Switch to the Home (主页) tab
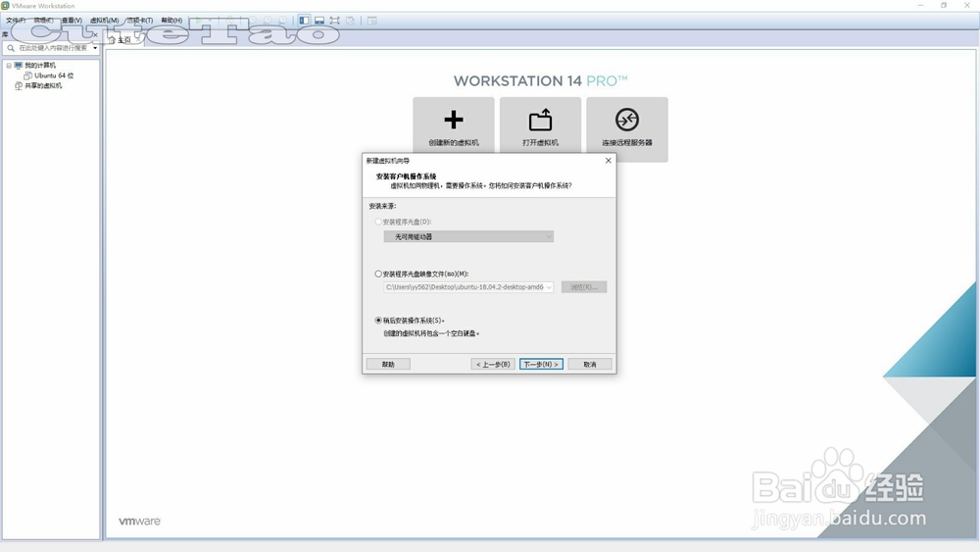 [x=124, y=39]
